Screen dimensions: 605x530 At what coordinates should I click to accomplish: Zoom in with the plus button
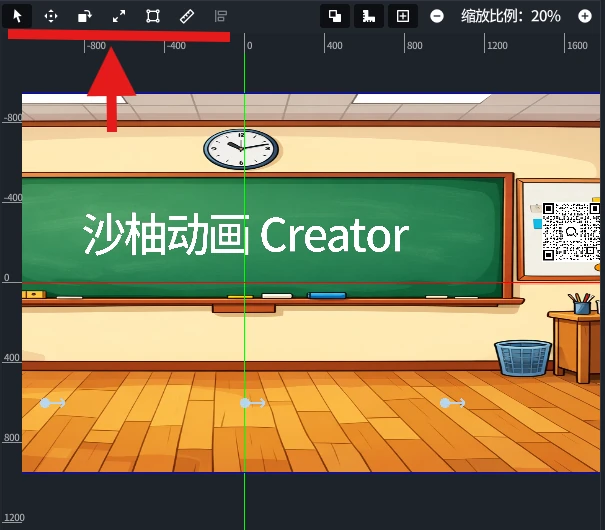(x=585, y=16)
